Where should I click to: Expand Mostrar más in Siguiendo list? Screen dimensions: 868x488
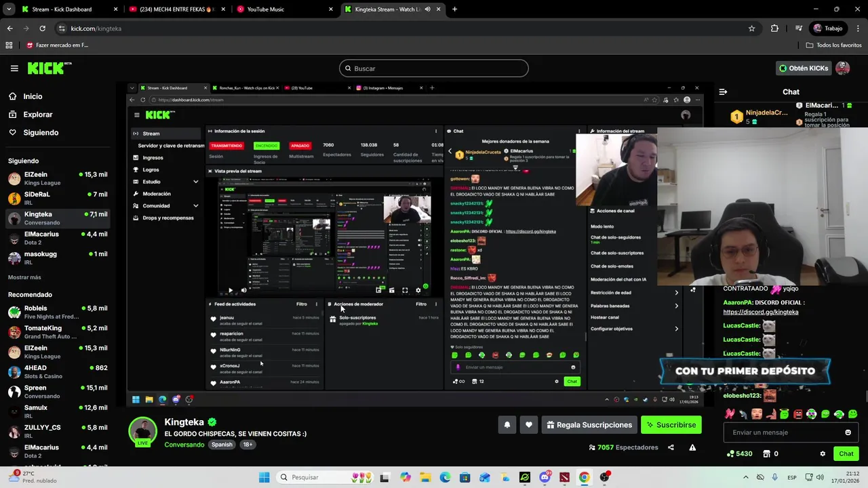tap(24, 277)
